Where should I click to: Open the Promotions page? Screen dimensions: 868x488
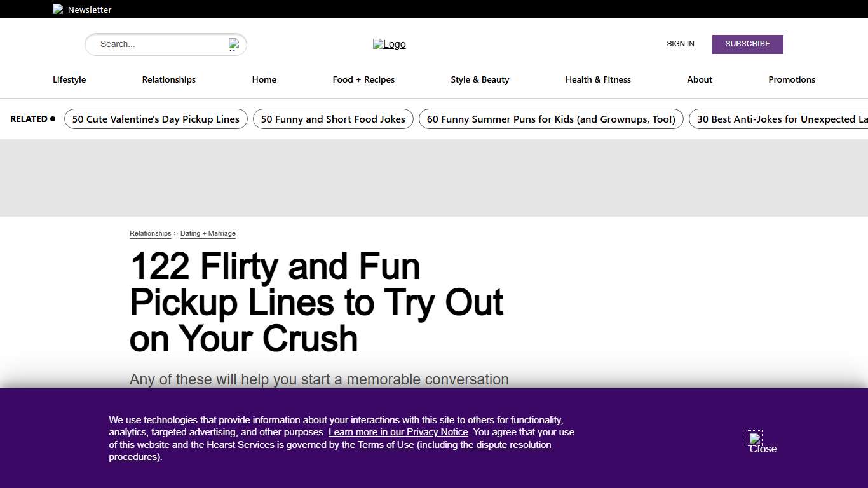coord(792,79)
